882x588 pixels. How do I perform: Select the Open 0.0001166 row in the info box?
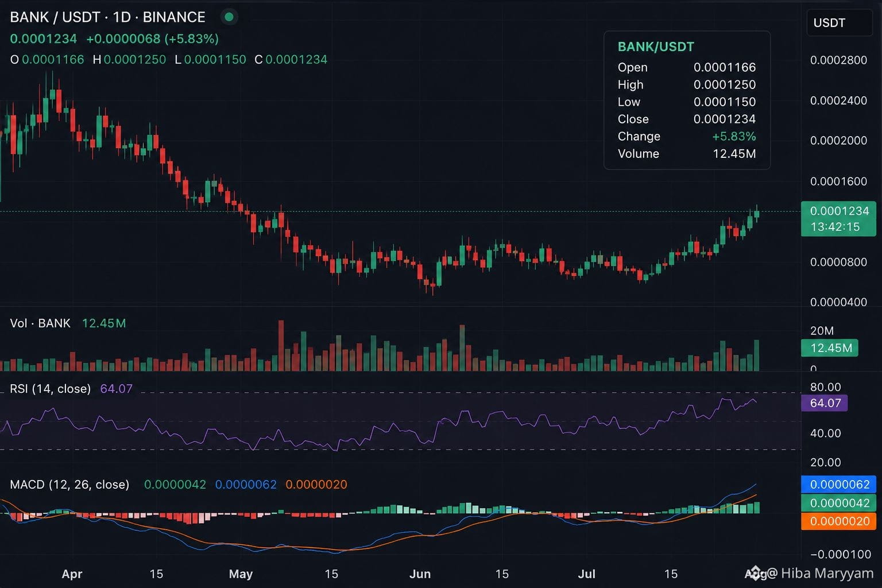pyautogui.click(x=687, y=67)
